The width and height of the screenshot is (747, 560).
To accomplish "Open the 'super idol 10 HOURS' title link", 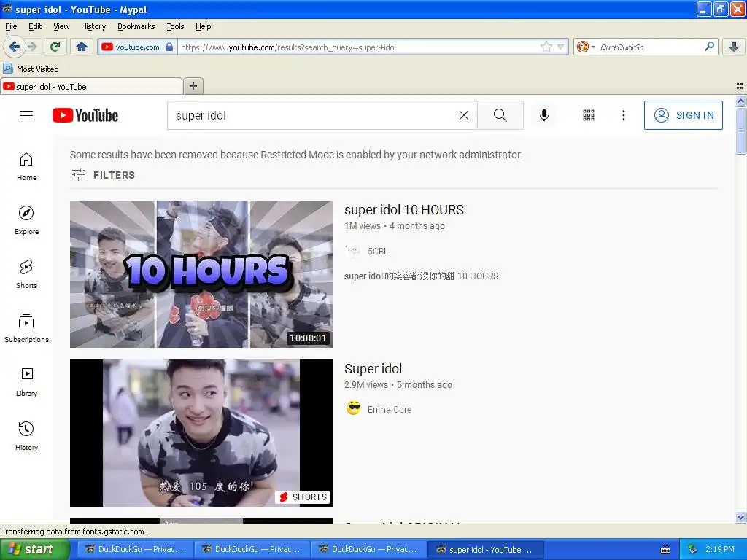I will tap(404, 209).
